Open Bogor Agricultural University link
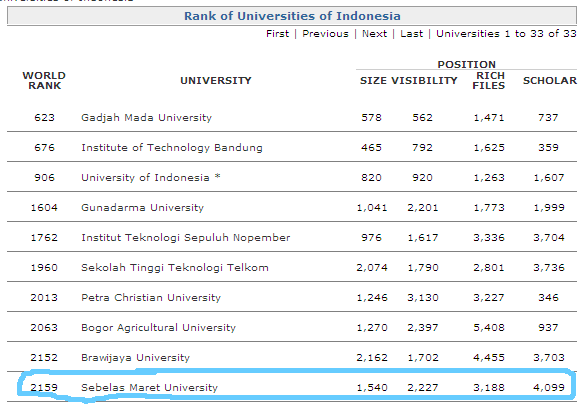586x407 pixels. coord(158,328)
